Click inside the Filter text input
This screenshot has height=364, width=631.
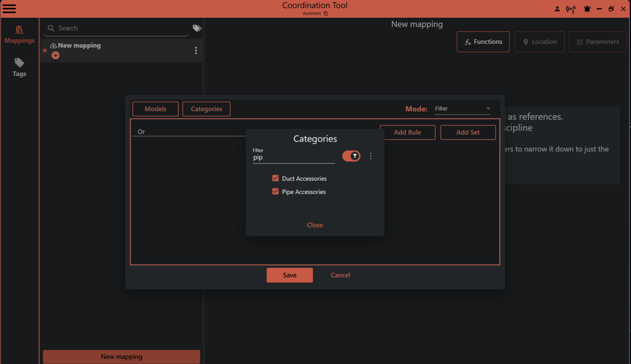(294, 157)
